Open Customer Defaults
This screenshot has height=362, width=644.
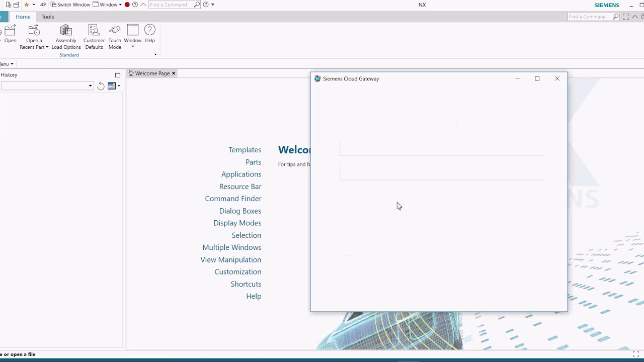pos(94,37)
